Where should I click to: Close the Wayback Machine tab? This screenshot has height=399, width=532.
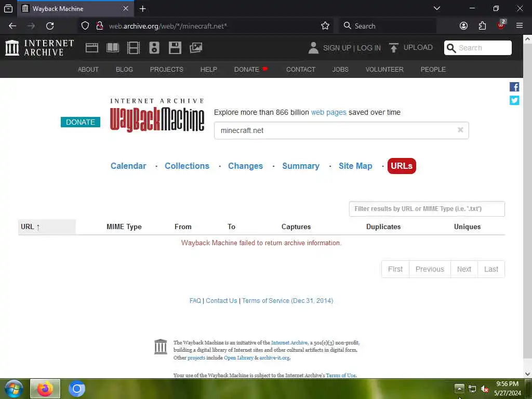tap(126, 8)
